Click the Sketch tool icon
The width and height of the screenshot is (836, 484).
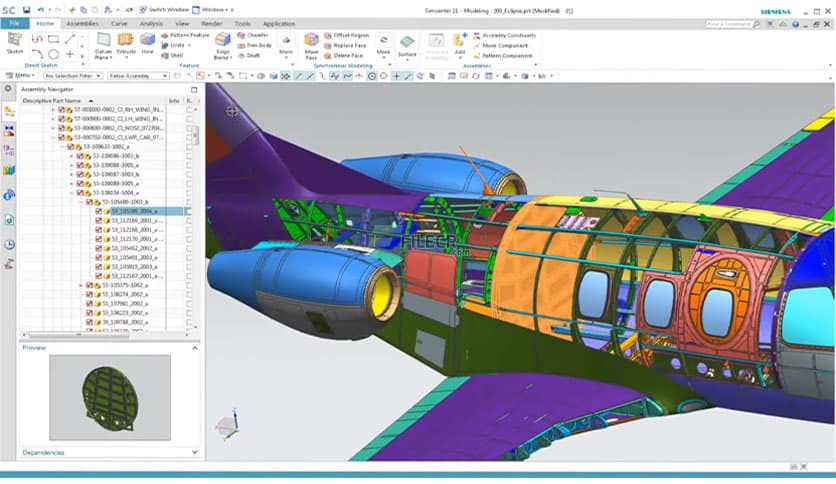[14, 40]
